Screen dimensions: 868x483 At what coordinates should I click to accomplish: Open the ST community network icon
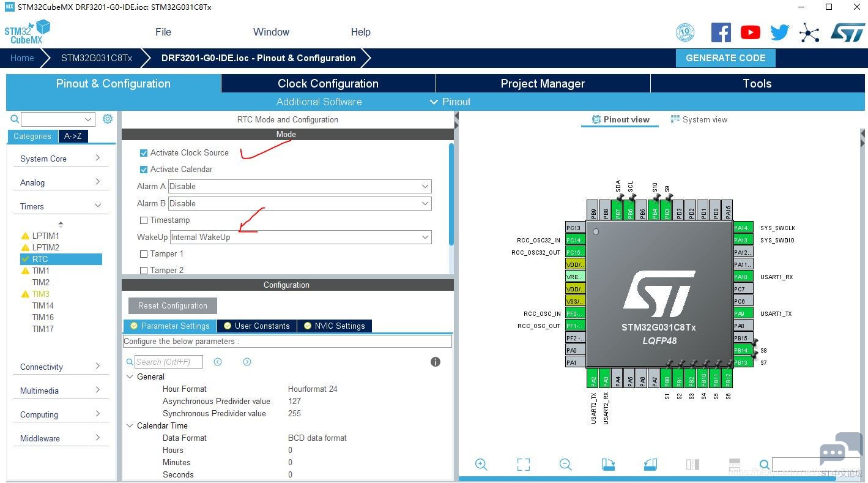pos(809,32)
